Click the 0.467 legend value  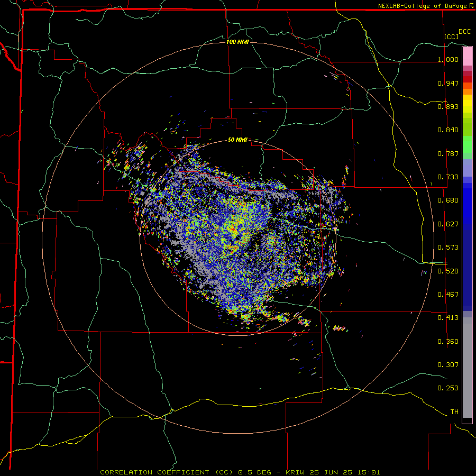448,295
